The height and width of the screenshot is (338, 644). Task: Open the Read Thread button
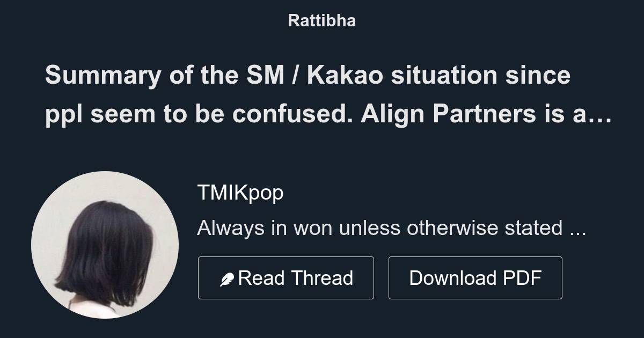click(286, 277)
